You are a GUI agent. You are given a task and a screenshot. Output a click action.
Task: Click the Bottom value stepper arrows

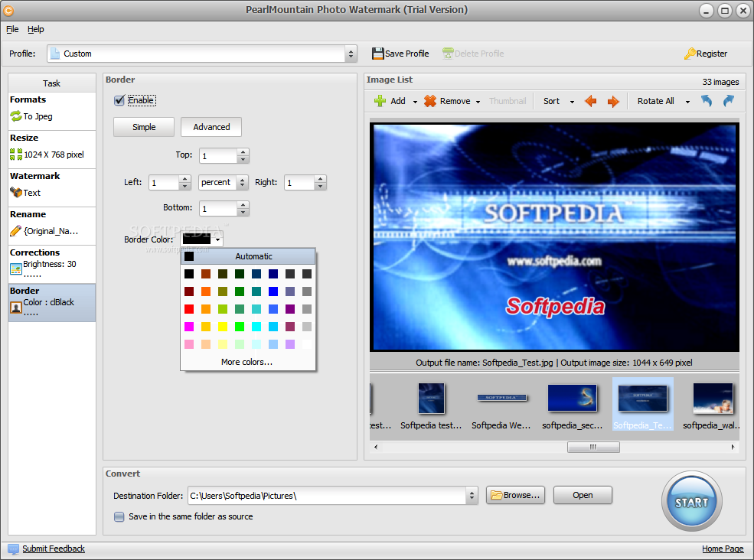pos(243,209)
